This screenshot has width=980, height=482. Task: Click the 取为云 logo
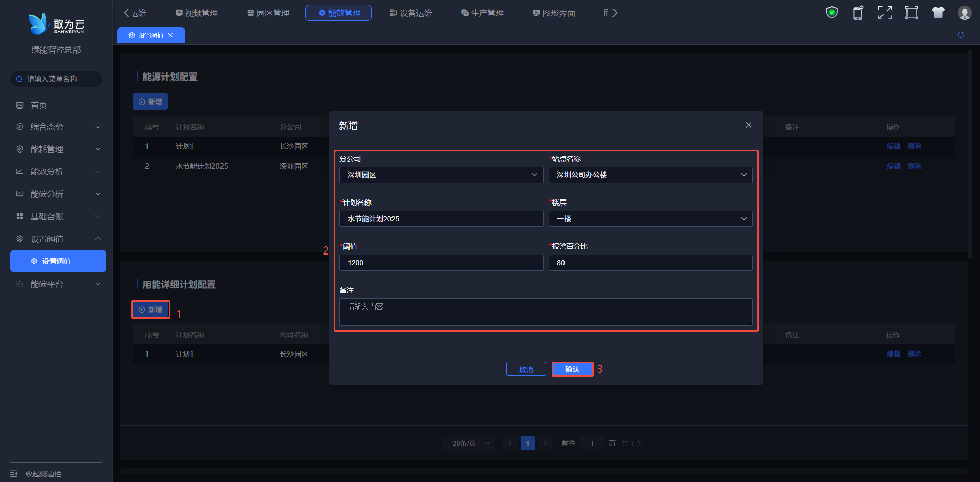[56, 24]
